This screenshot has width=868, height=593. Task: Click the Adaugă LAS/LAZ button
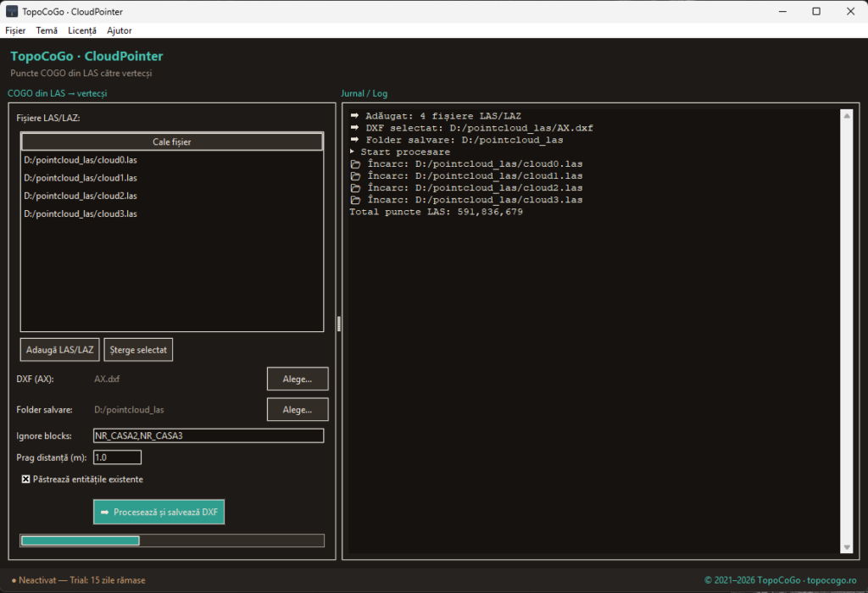point(60,350)
